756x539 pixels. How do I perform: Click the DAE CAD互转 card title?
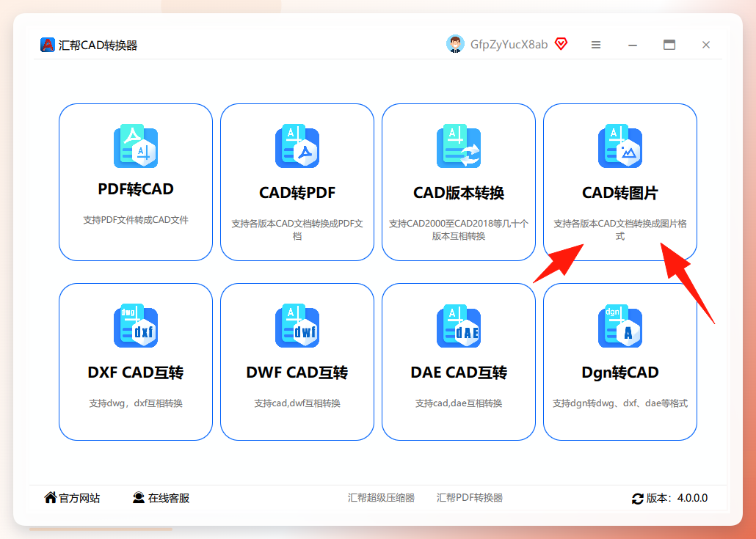click(459, 373)
